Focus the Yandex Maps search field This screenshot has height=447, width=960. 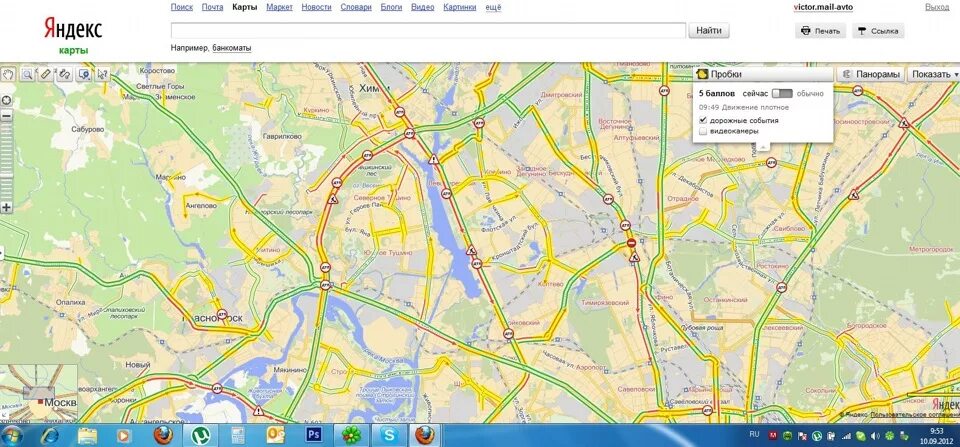[x=428, y=31]
